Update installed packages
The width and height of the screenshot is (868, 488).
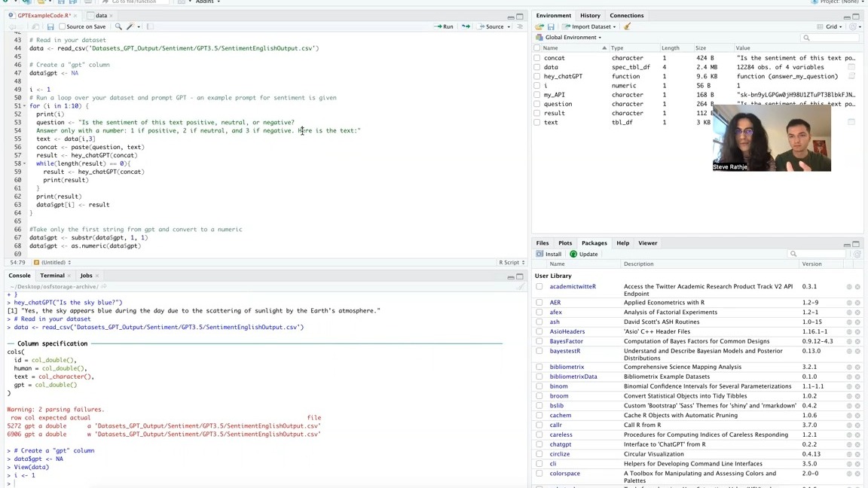coord(584,255)
